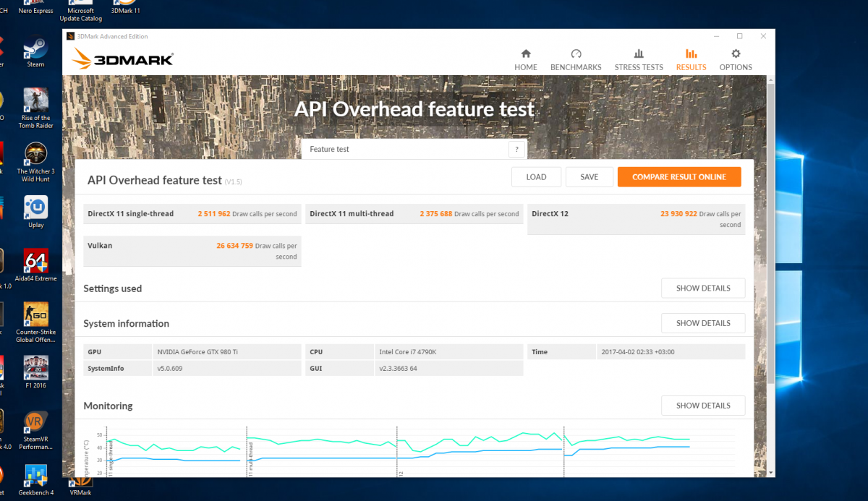Open the OPTIONS tab
This screenshot has height=501, width=868.
click(736, 60)
